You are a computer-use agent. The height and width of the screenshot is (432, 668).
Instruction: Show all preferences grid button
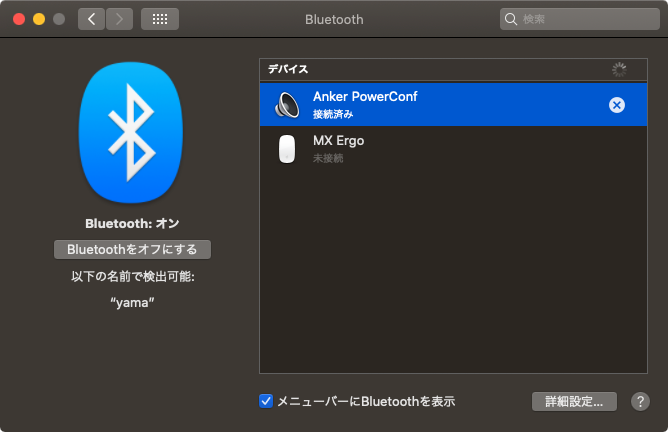point(160,19)
